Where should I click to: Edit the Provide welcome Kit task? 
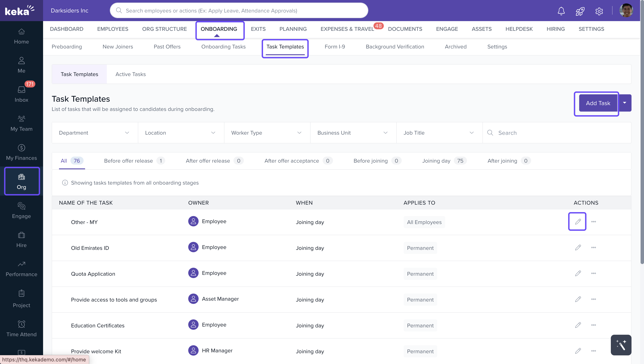(x=578, y=351)
